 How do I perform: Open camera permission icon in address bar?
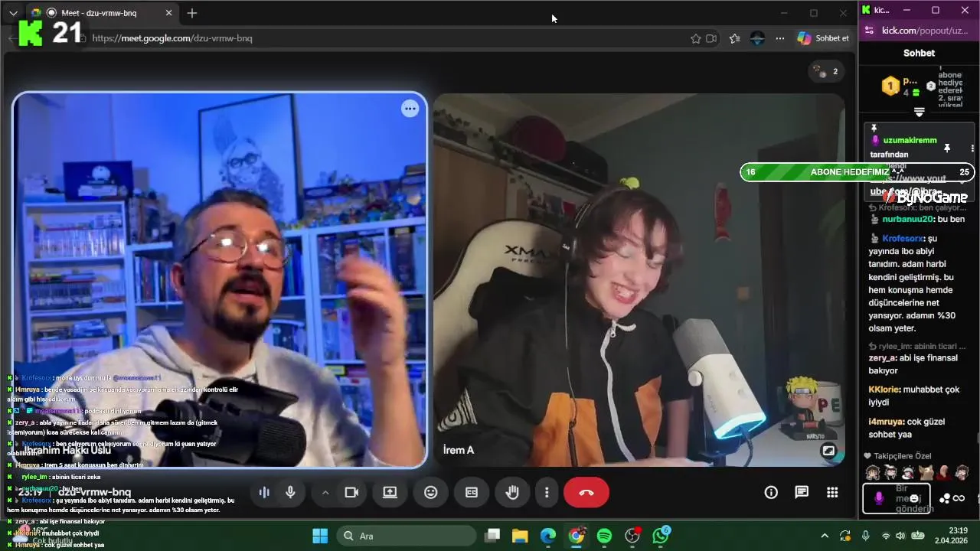(711, 38)
